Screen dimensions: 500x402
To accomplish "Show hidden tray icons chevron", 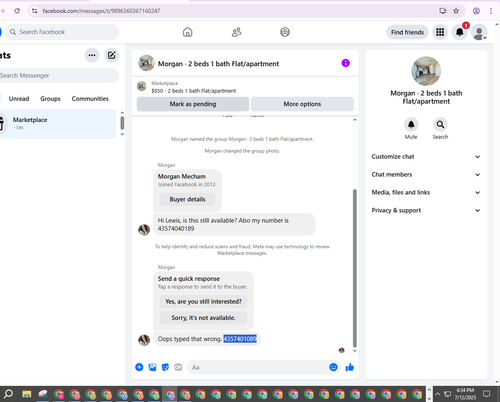I will point(438,394).
